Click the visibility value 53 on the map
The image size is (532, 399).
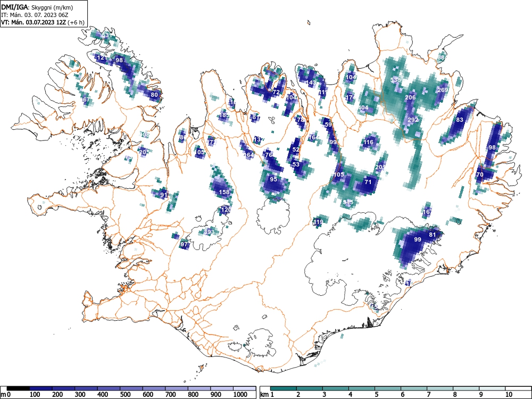tap(296, 164)
